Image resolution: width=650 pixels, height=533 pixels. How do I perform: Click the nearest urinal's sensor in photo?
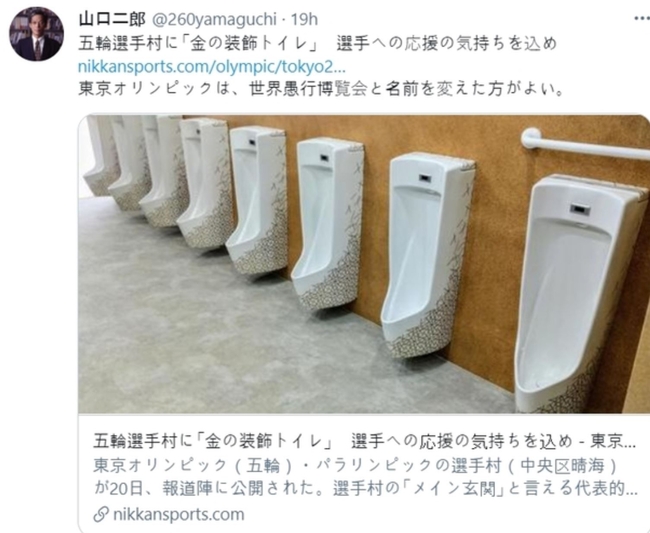(580, 208)
